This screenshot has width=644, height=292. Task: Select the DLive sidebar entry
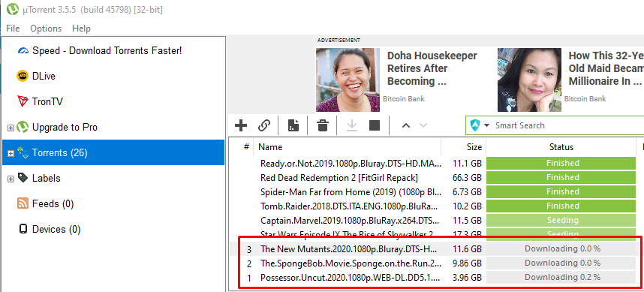tap(44, 77)
